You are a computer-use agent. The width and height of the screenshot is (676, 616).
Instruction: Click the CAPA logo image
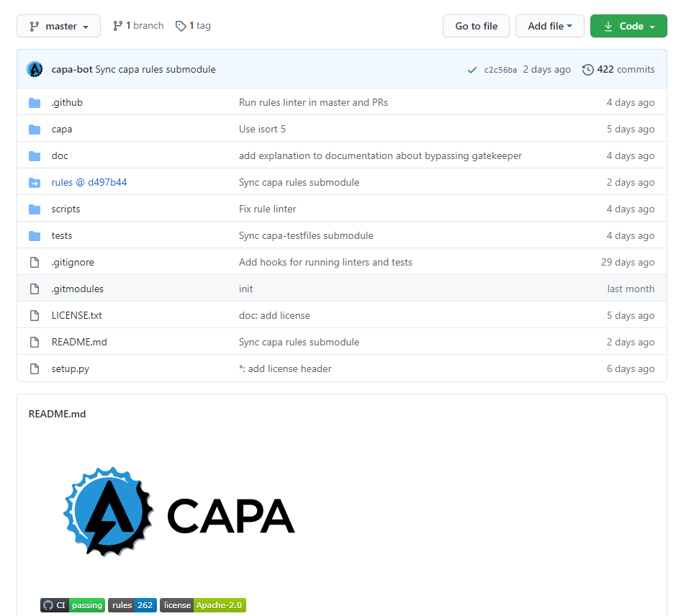pyautogui.click(x=179, y=512)
